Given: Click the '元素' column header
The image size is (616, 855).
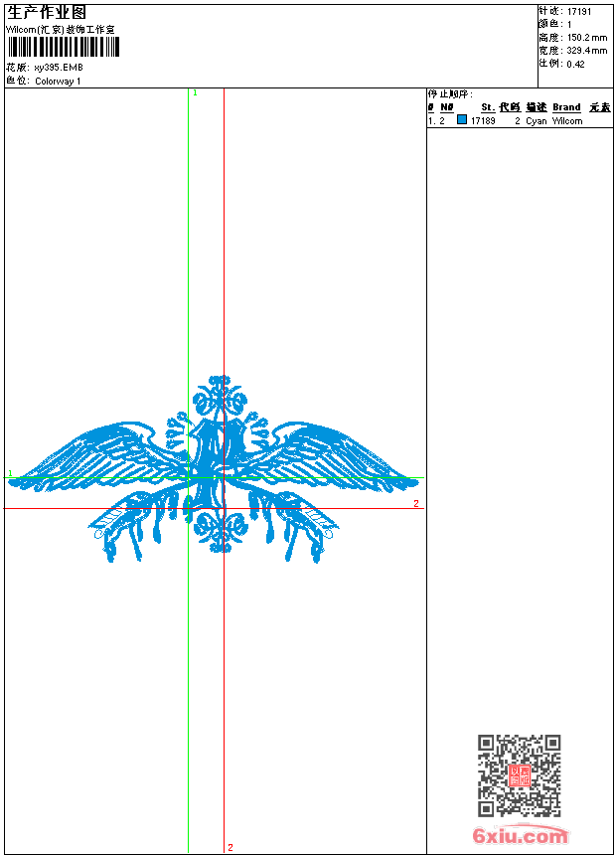Looking at the screenshot, I should coord(600,107).
